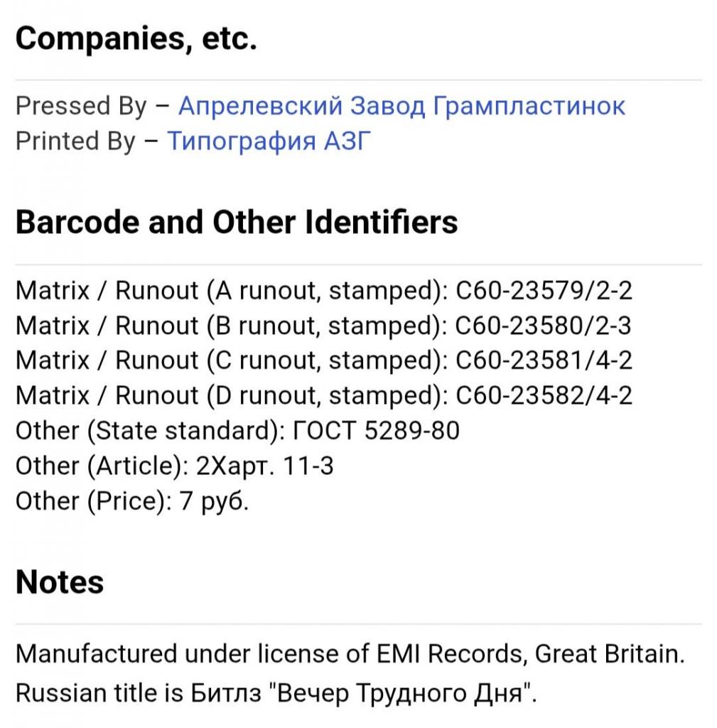Open the Типография АЗГ link
The width and height of the screenshot is (717, 728).
coord(269,141)
